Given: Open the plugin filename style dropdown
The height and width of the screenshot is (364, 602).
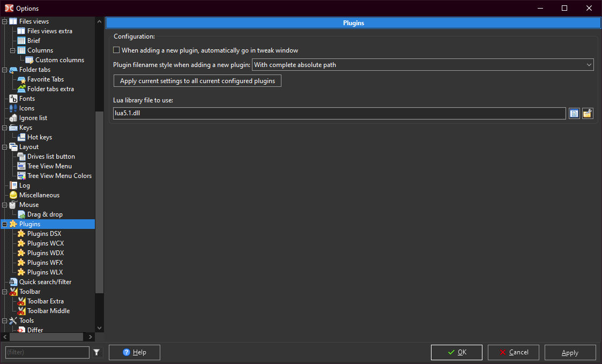Looking at the screenshot, I should tap(422, 65).
